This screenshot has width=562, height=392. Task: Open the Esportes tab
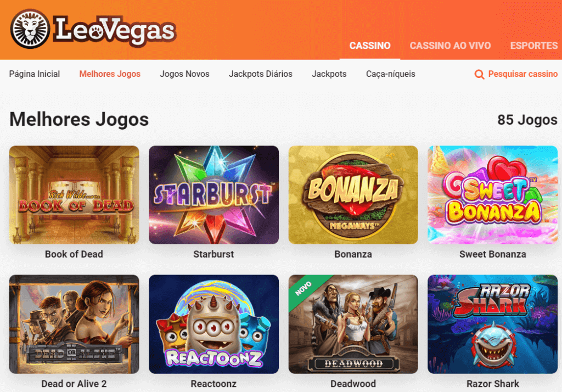coord(533,46)
